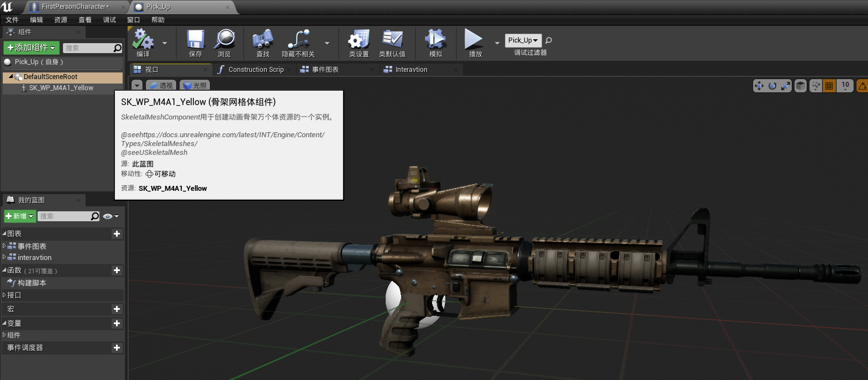
Task: Select 构建脚本 construction script function
Action: pyautogui.click(x=32, y=283)
